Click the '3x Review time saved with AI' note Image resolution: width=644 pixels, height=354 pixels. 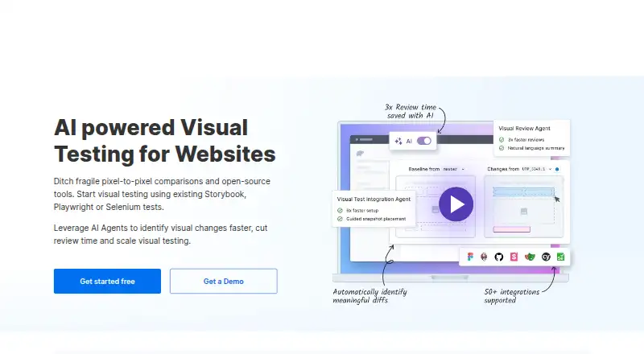[x=411, y=111]
